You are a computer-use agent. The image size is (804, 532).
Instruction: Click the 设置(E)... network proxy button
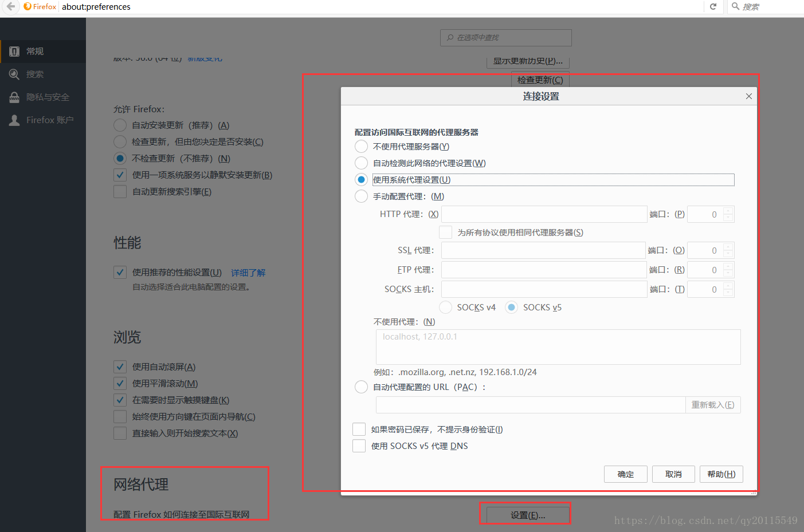click(528, 515)
